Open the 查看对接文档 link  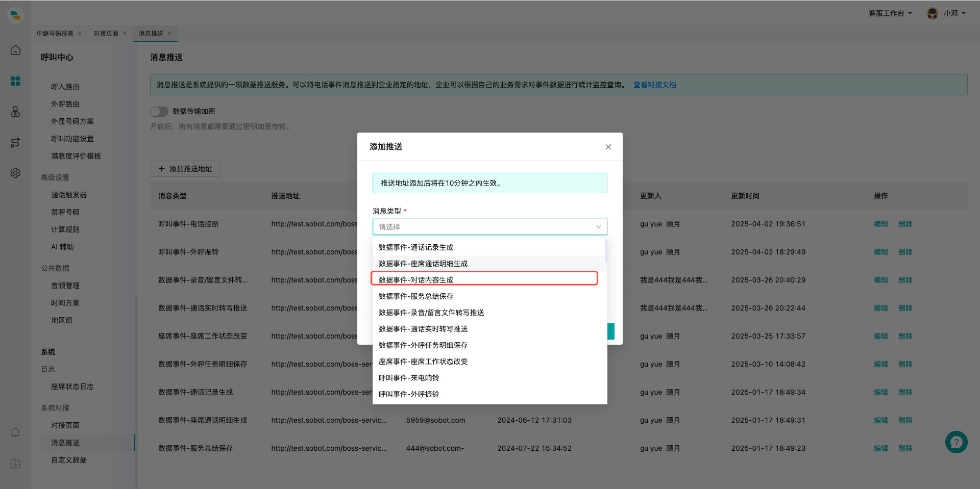coord(655,85)
